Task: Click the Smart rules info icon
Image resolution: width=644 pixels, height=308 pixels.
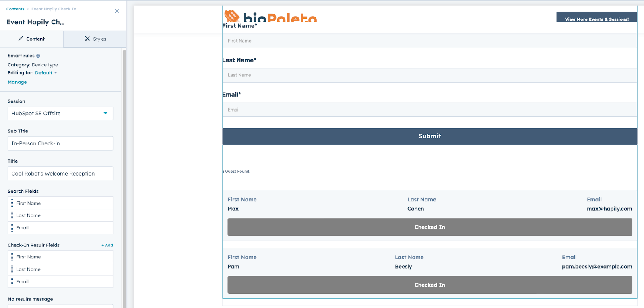Action: coord(38,56)
